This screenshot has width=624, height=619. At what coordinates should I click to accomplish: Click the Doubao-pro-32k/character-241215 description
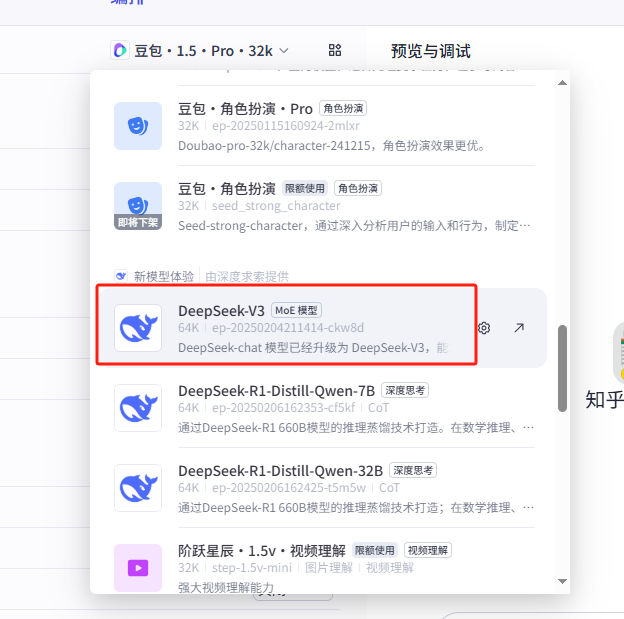coord(332,146)
